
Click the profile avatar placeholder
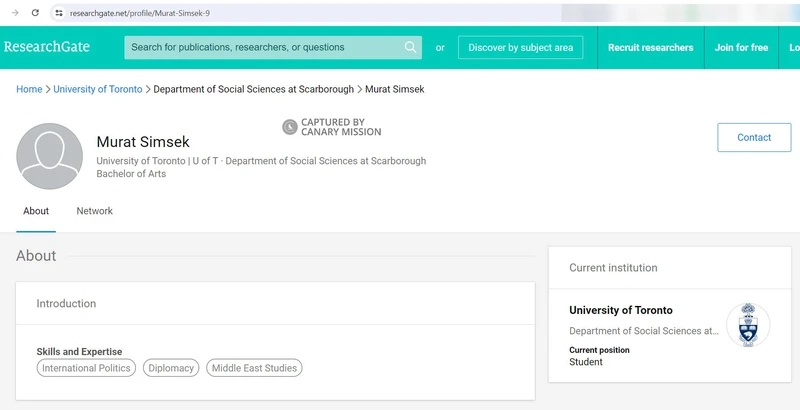[x=49, y=156]
